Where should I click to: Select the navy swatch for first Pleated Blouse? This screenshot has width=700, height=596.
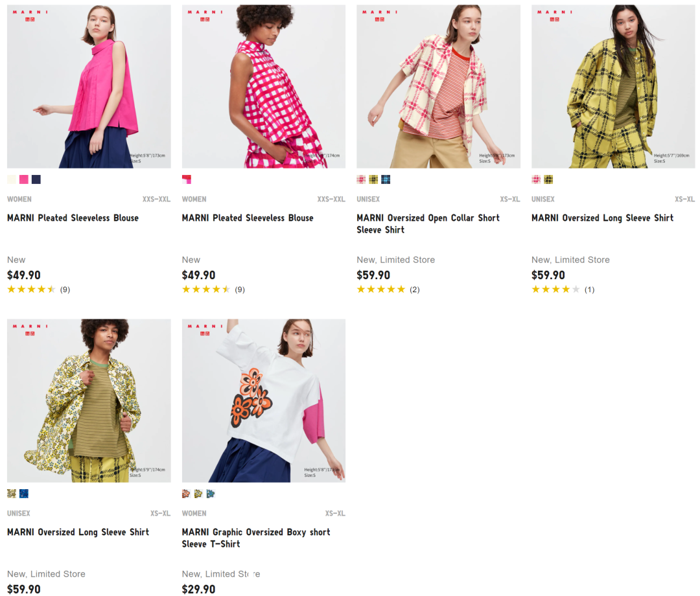click(36, 179)
